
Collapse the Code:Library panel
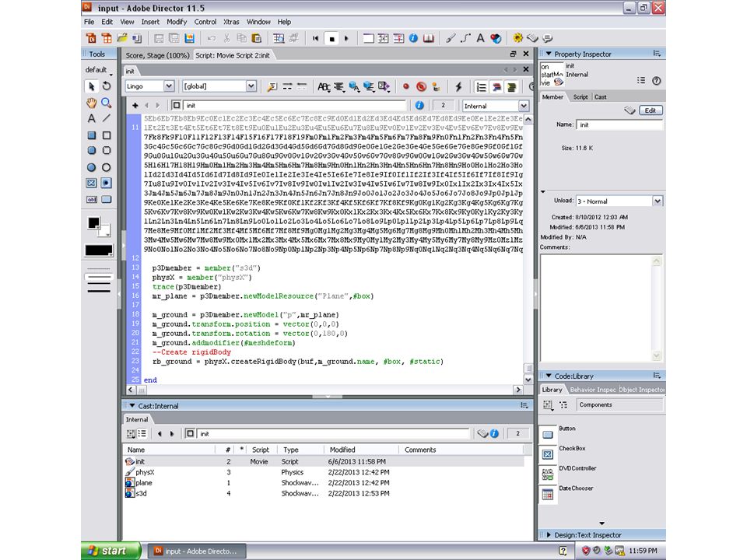click(x=549, y=376)
